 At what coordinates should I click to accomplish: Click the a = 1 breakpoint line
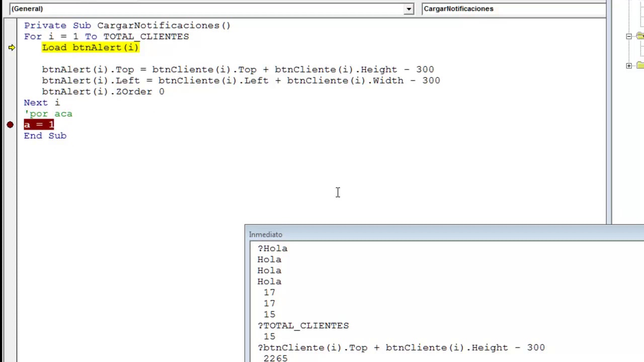39,125
